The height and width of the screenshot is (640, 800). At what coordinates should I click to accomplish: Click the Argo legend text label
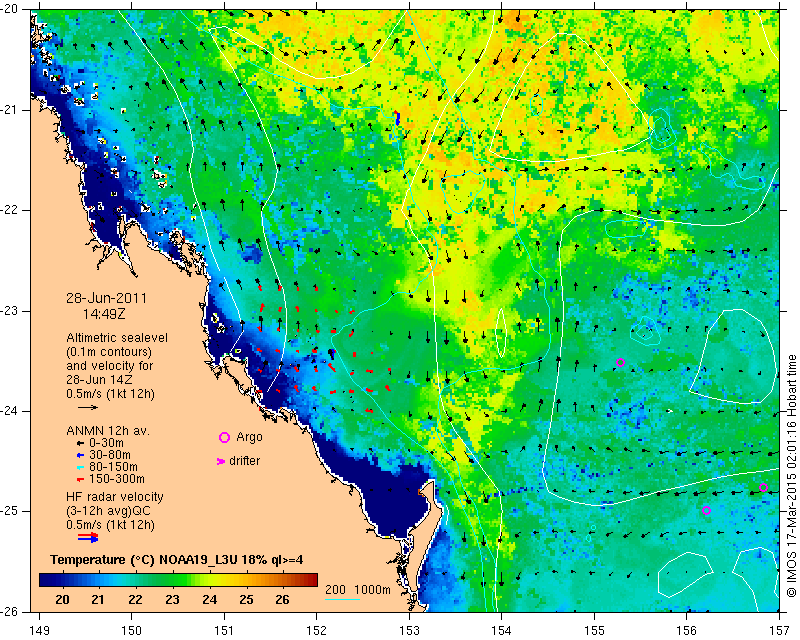tap(249, 437)
